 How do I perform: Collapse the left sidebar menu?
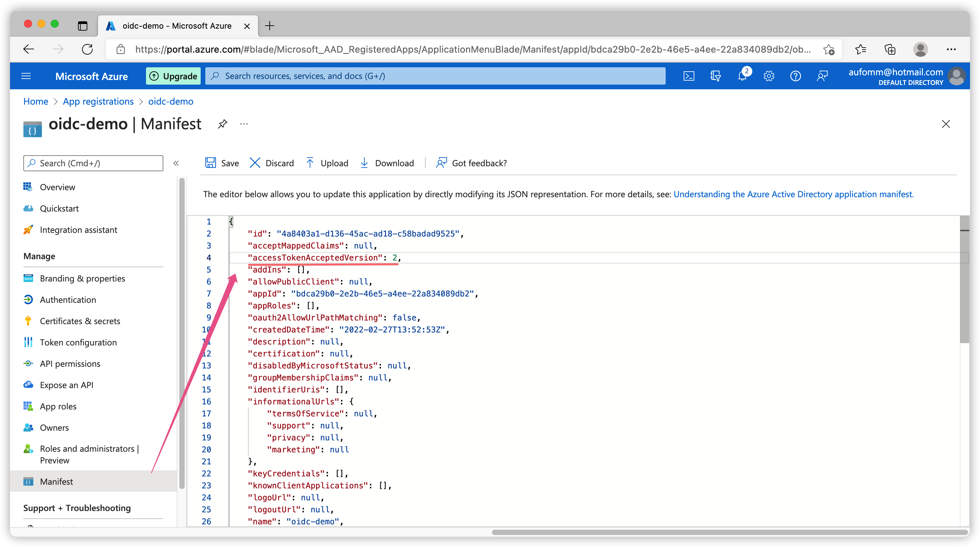176,163
